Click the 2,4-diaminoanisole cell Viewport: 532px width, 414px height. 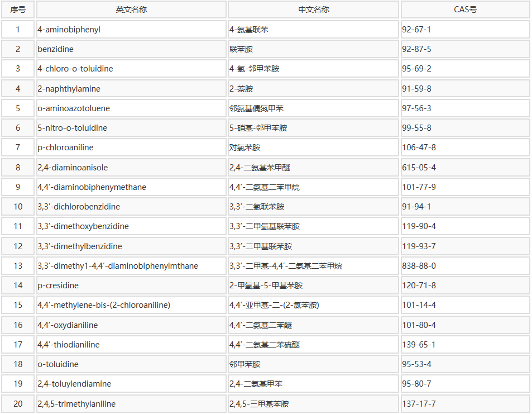pyautogui.click(x=73, y=168)
